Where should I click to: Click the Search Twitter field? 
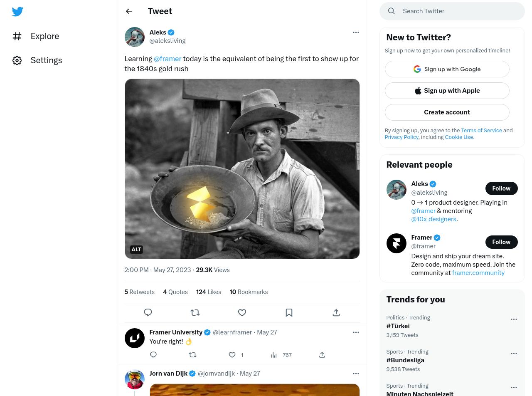coord(459,11)
